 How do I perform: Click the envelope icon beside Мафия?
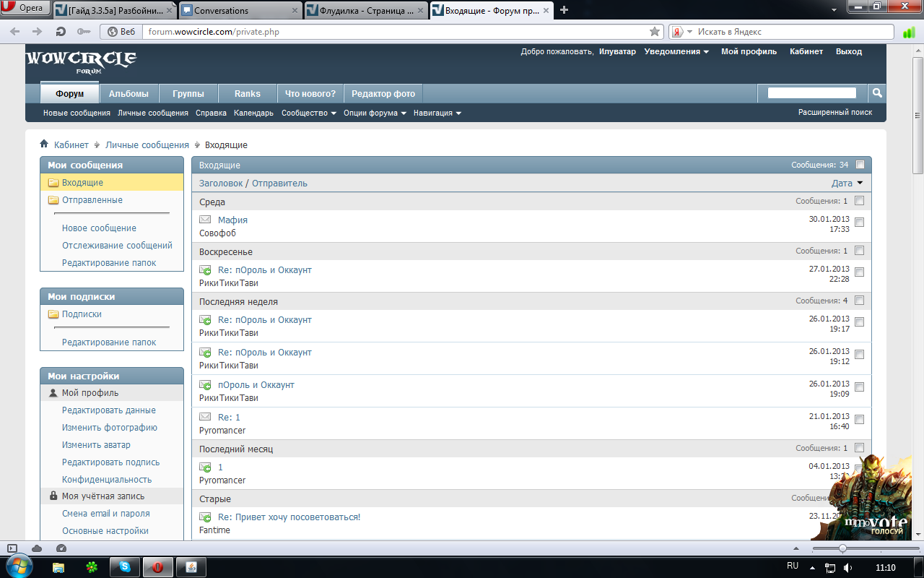[205, 220]
